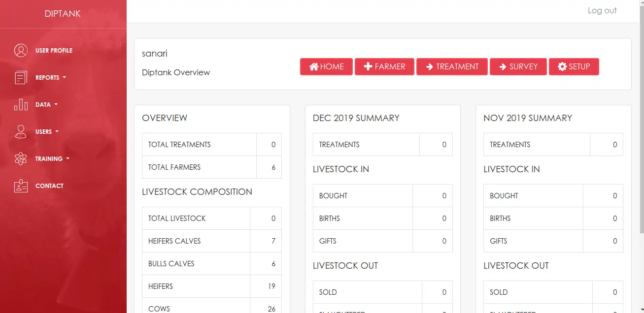The image size is (644, 313).
Task: Click LIVESTOCK OUT heading in Dec 2019 card
Action: [x=345, y=266]
